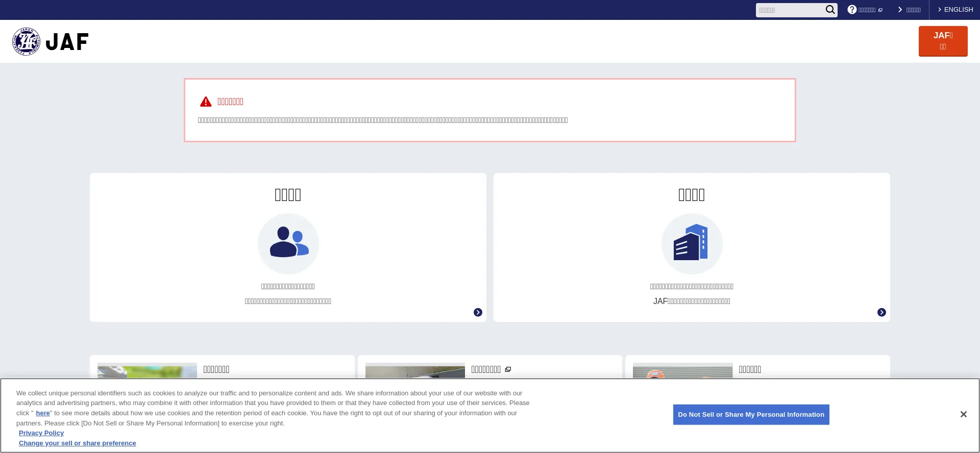Focus the search input field in header

790,10
